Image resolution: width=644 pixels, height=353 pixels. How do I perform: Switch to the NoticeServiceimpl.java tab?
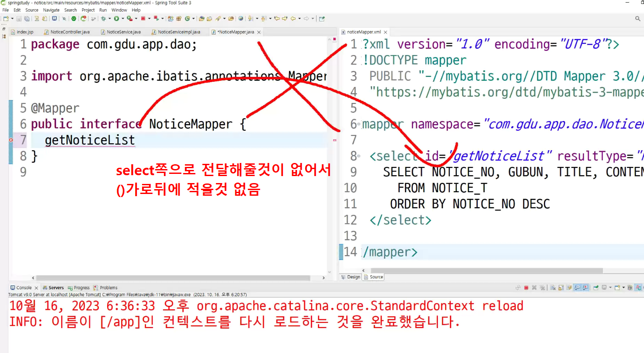(x=176, y=32)
